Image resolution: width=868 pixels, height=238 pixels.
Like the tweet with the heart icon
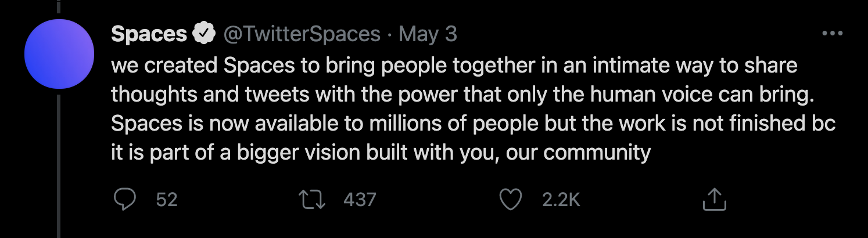(511, 200)
